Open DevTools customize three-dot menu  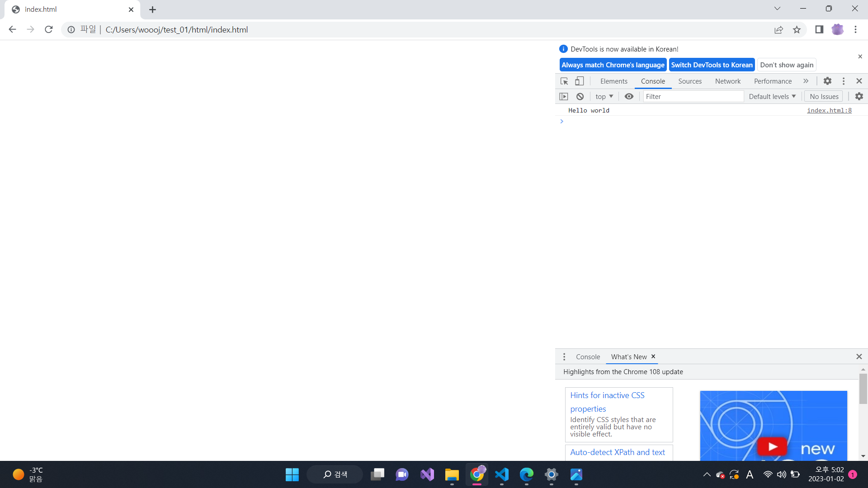click(x=844, y=81)
